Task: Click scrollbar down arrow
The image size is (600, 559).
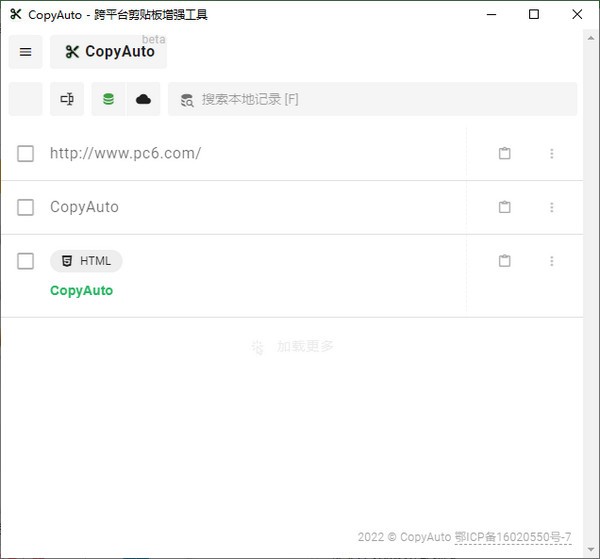Action: tap(591, 550)
